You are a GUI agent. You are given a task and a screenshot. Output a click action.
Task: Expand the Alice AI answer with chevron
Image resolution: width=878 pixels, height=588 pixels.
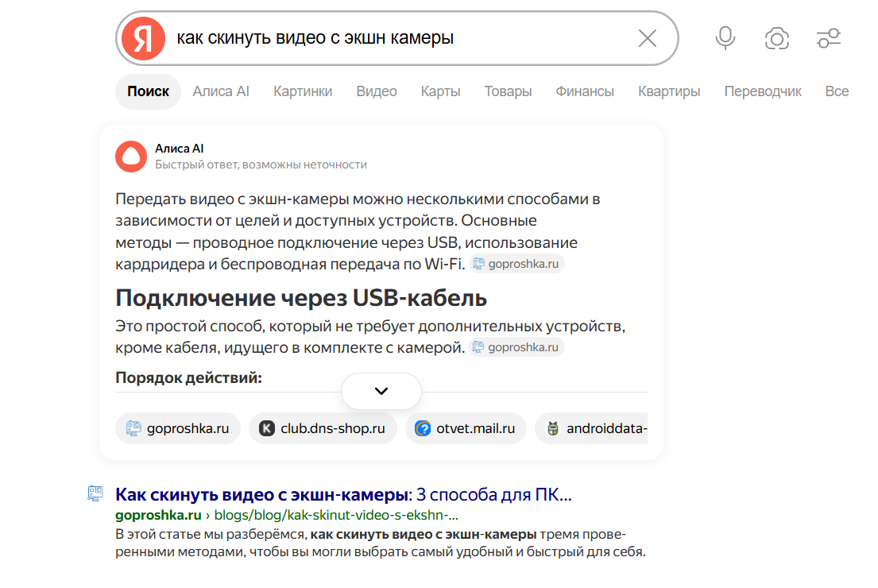click(x=381, y=391)
